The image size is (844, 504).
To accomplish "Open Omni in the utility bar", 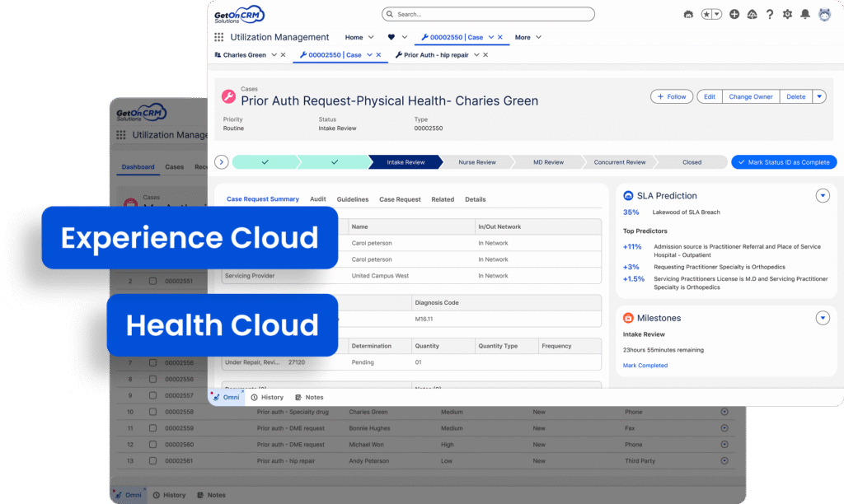I will tap(226, 397).
